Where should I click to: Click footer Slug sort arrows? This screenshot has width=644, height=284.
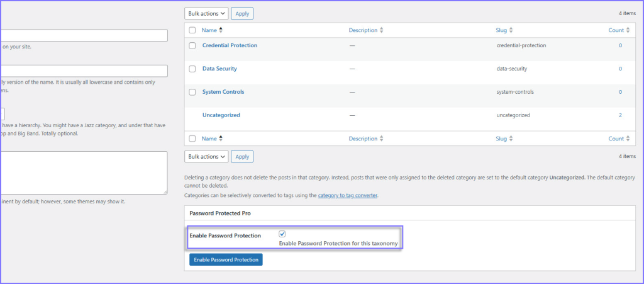511,139
